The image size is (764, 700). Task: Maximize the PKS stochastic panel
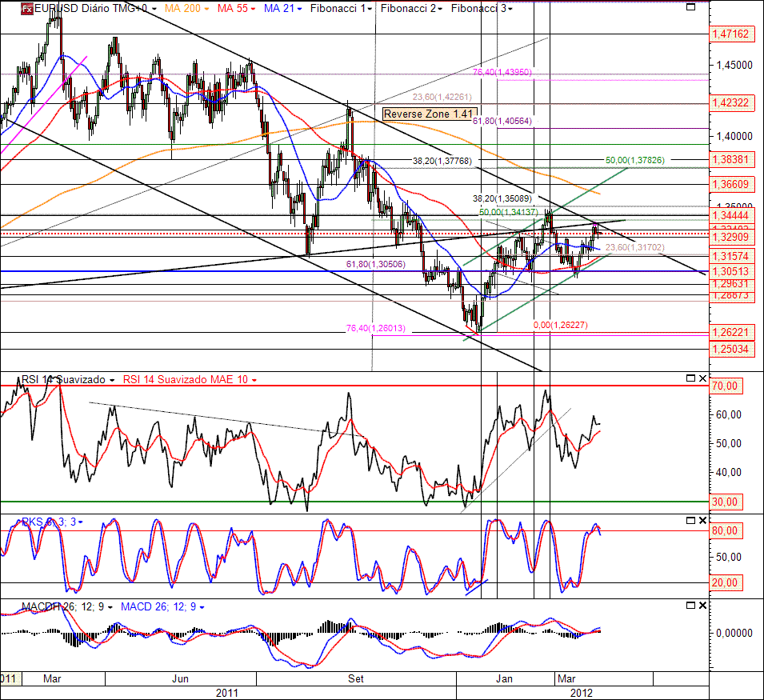690,520
